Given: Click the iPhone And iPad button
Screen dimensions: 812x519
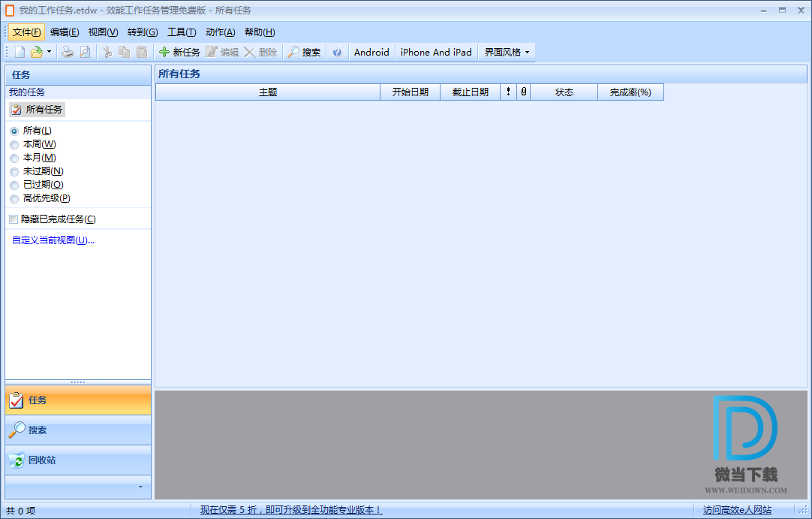Looking at the screenshot, I should 436,52.
